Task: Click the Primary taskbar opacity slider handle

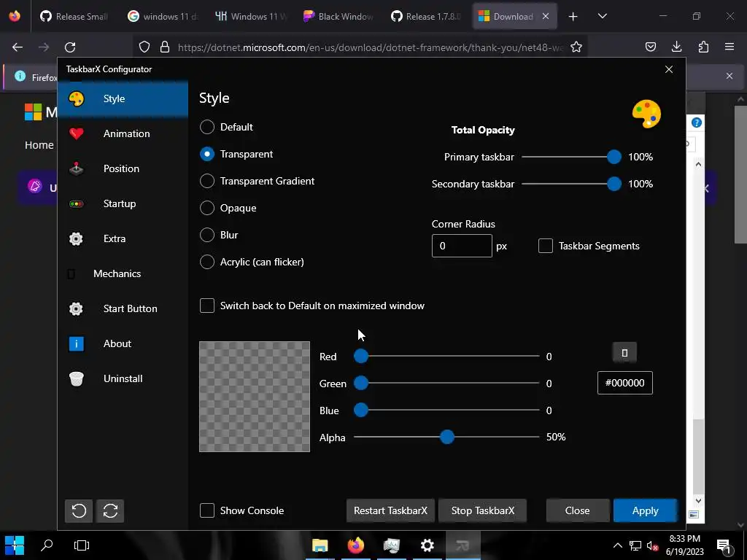Action: pos(614,157)
